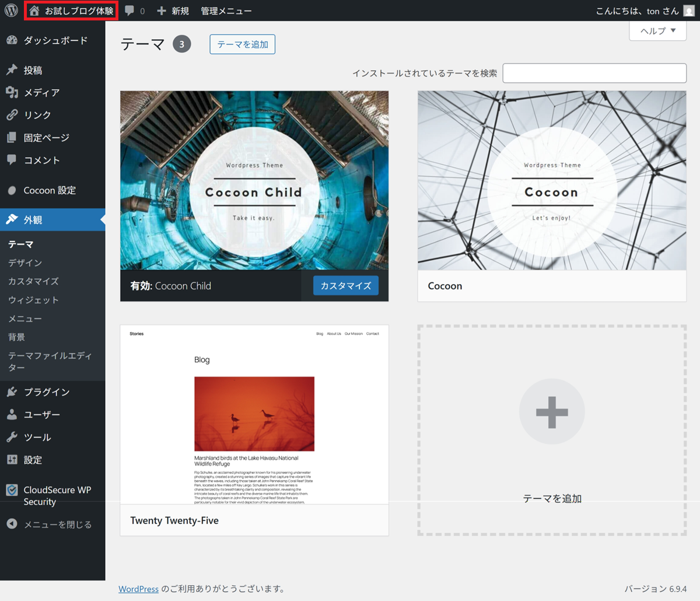Click the 固定ページ pages icon
Viewport: 700px width, 601px height.
[12, 138]
